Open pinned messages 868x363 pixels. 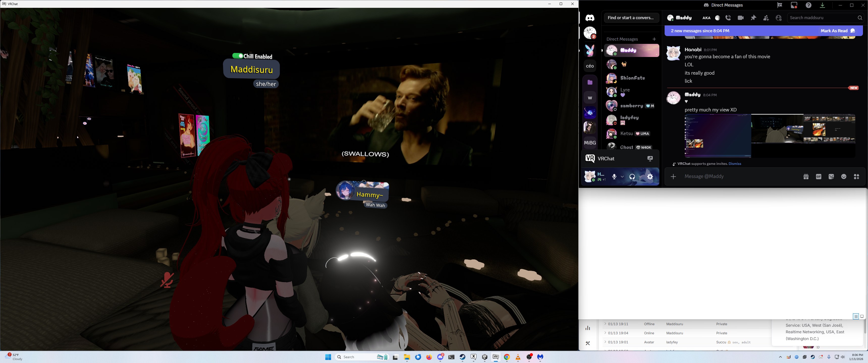coord(753,18)
